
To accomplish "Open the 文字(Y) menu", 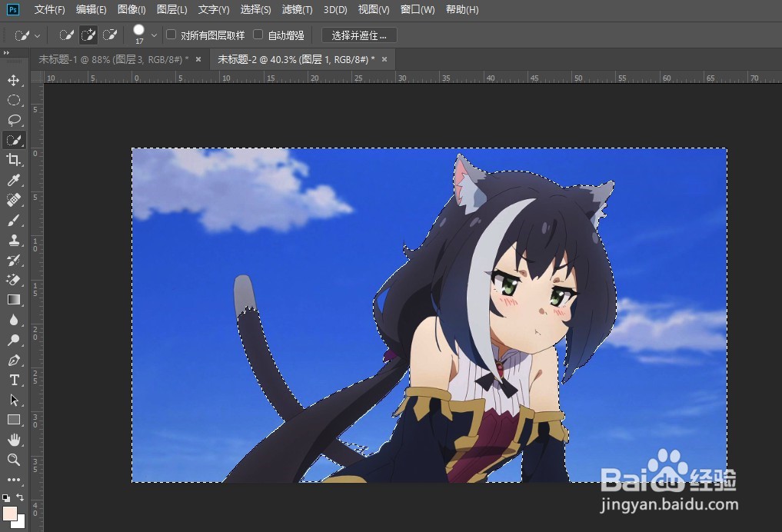I will point(214,9).
